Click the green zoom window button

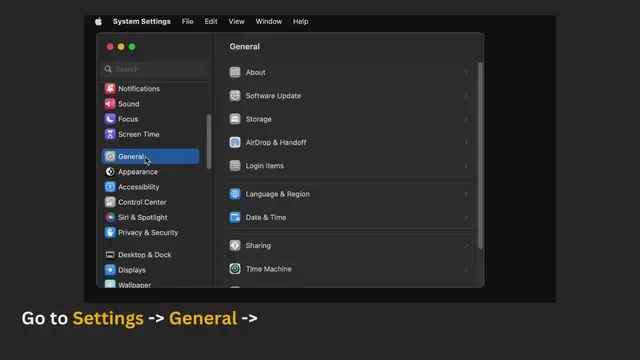click(x=132, y=47)
